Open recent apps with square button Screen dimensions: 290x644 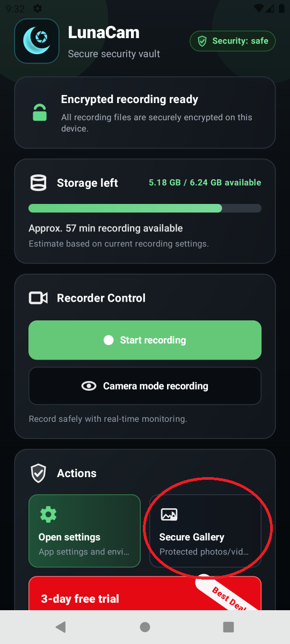point(229,627)
